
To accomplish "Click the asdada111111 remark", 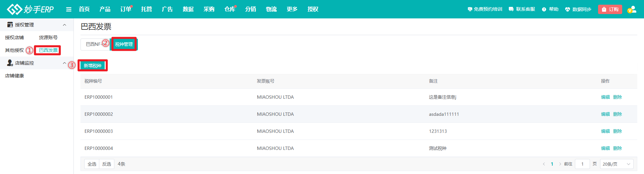I will click(x=444, y=114).
